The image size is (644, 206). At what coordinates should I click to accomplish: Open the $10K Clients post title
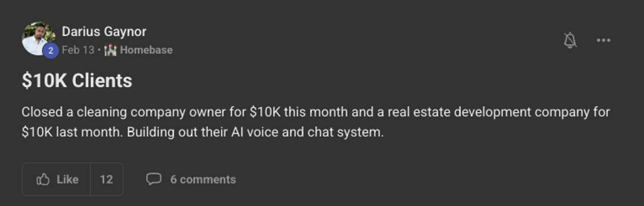coord(77,80)
